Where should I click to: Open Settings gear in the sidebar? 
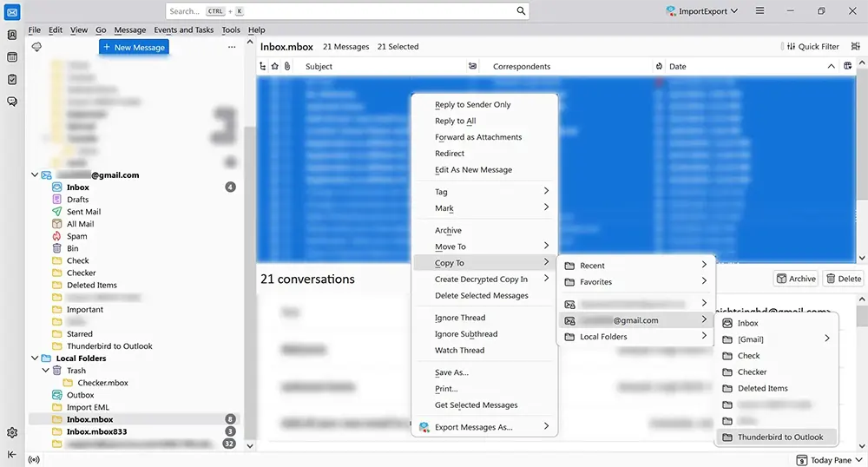tap(11, 432)
